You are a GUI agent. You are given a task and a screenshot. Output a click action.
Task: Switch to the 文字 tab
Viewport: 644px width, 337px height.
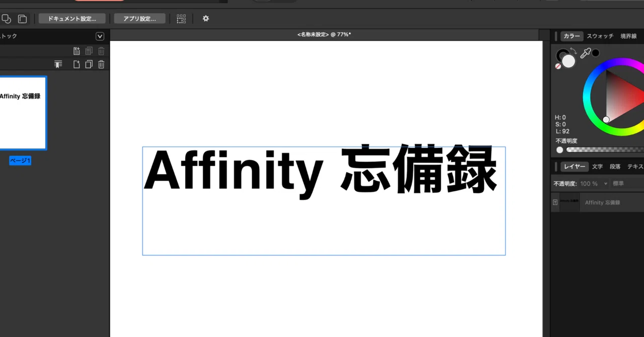click(597, 166)
